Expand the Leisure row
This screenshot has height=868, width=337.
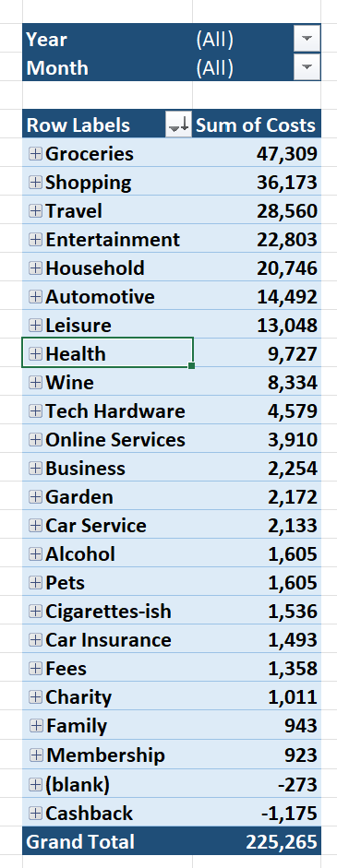(35, 326)
